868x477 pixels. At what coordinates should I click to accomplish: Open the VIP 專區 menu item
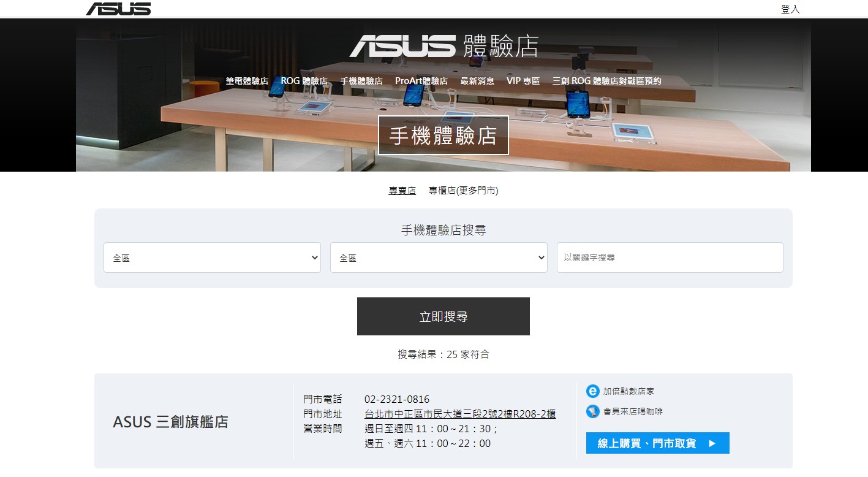point(523,81)
